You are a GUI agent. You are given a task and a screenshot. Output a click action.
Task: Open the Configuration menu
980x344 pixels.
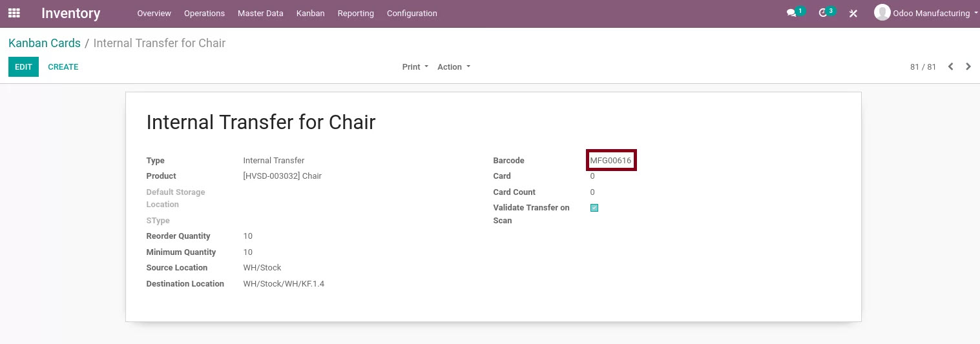pos(412,13)
